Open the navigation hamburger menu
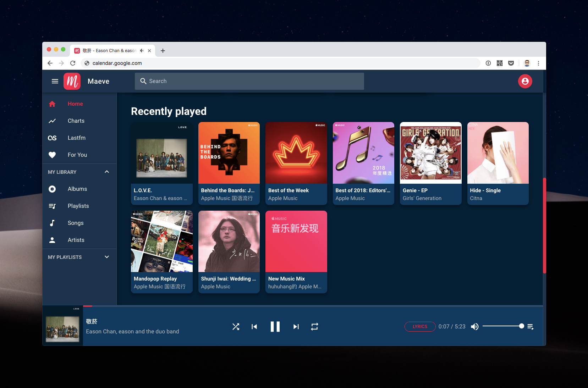Image resolution: width=588 pixels, height=388 pixels. pyautogui.click(x=55, y=81)
